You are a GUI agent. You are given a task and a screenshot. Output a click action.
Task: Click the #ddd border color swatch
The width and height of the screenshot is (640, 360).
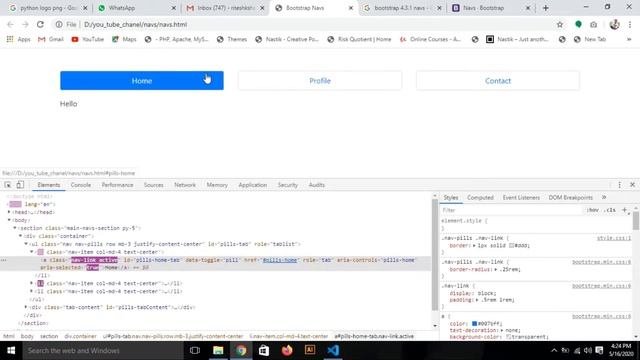click(511, 246)
